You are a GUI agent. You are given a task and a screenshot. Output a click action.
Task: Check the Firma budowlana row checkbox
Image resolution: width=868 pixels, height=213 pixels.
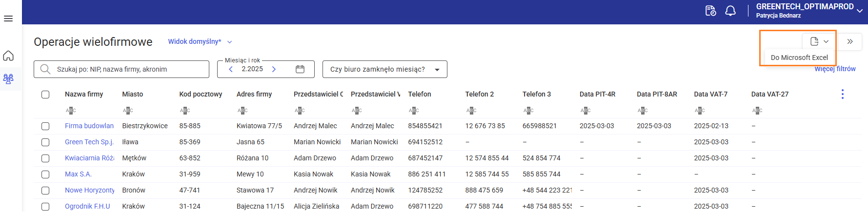[x=45, y=126]
